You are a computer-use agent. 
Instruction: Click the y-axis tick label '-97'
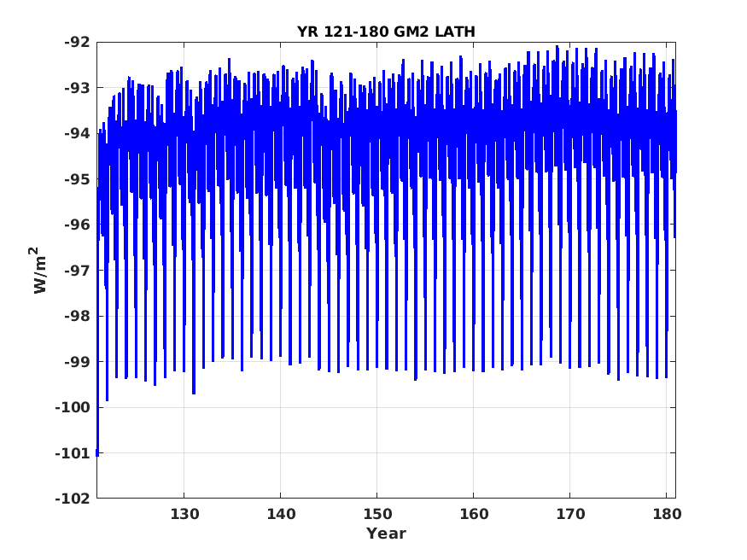click(x=77, y=271)
